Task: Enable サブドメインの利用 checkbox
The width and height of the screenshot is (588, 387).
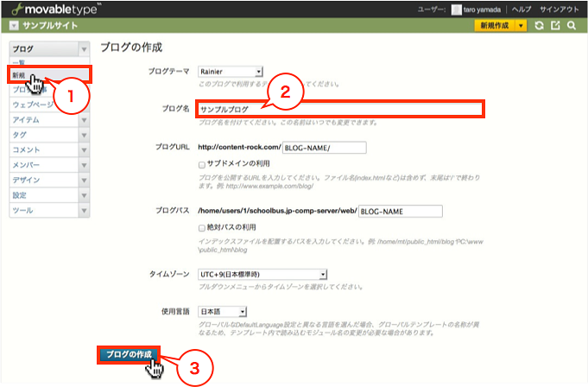Action: coord(202,164)
